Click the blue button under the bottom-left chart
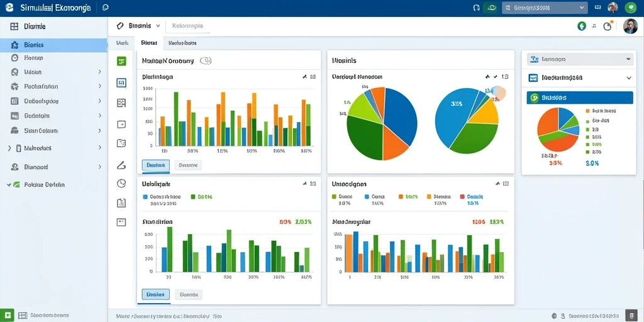Screen dimensions: 644x322 tap(156, 294)
